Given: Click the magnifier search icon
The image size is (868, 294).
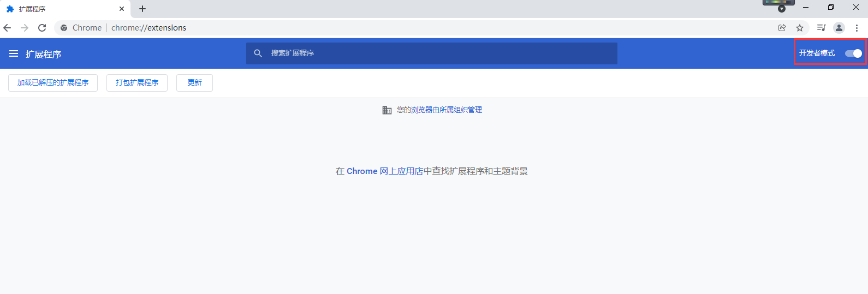Looking at the screenshot, I should (258, 53).
